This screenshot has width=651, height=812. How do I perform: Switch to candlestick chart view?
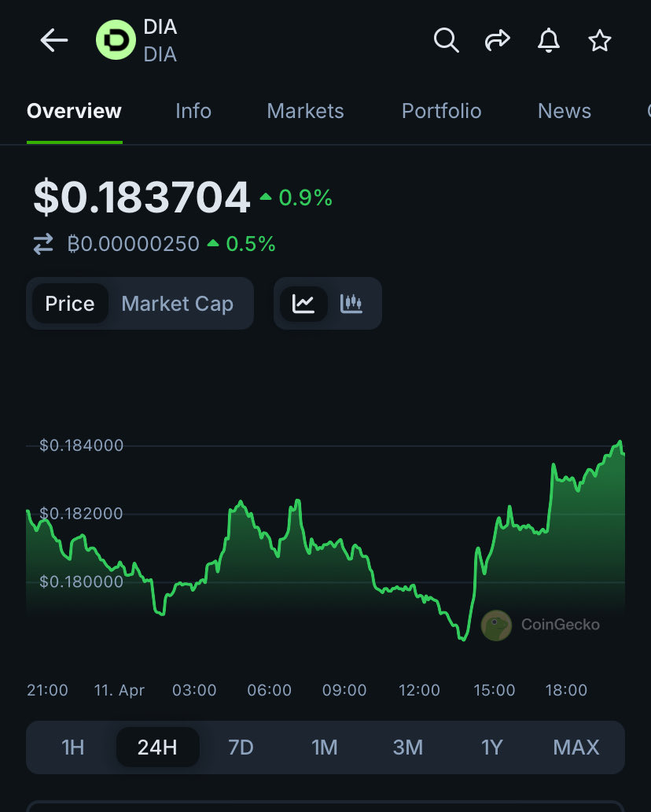point(351,304)
